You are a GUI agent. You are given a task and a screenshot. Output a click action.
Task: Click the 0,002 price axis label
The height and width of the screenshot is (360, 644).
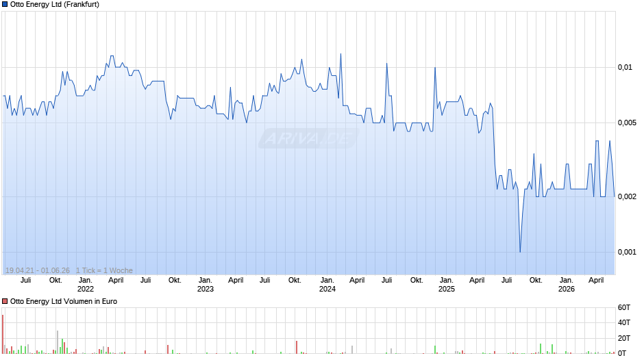[627, 196]
